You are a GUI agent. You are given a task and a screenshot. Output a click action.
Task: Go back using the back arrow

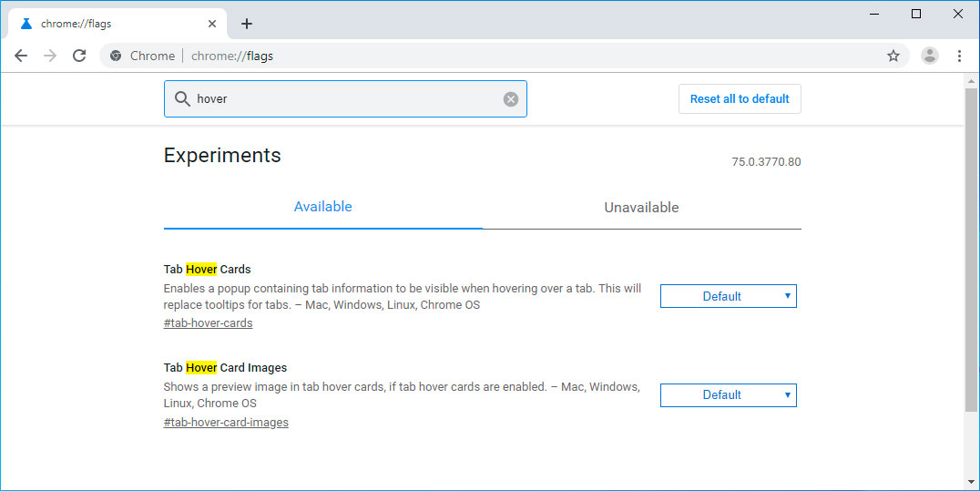click(21, 56)
